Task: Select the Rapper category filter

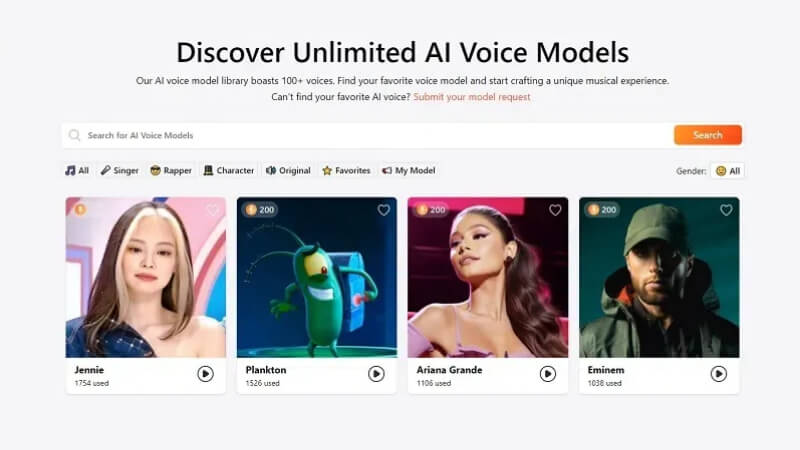Action: tap(171, 170)
